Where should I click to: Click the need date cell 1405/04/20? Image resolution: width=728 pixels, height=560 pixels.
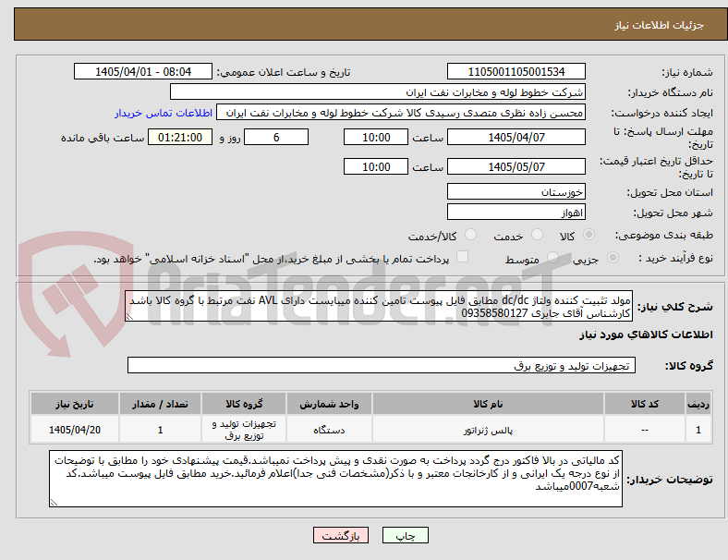click(x=75, y=431)
